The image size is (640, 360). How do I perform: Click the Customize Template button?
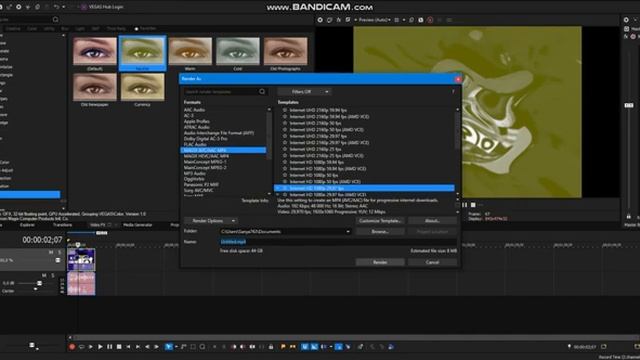(380, 221)
